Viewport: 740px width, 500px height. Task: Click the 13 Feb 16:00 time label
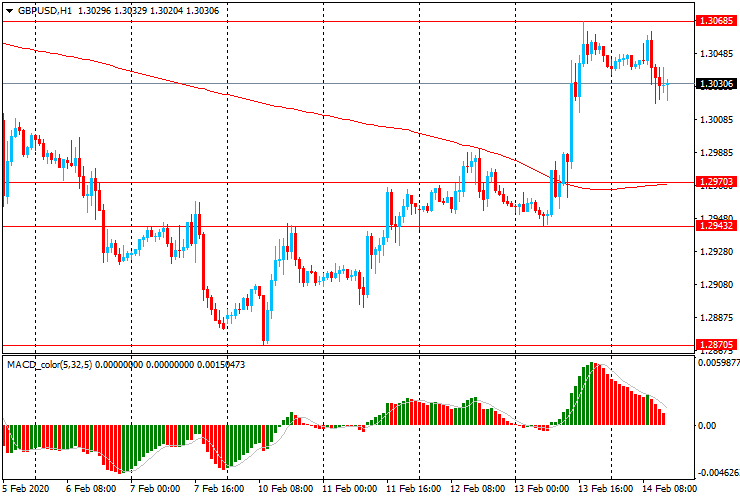point(605,488)
